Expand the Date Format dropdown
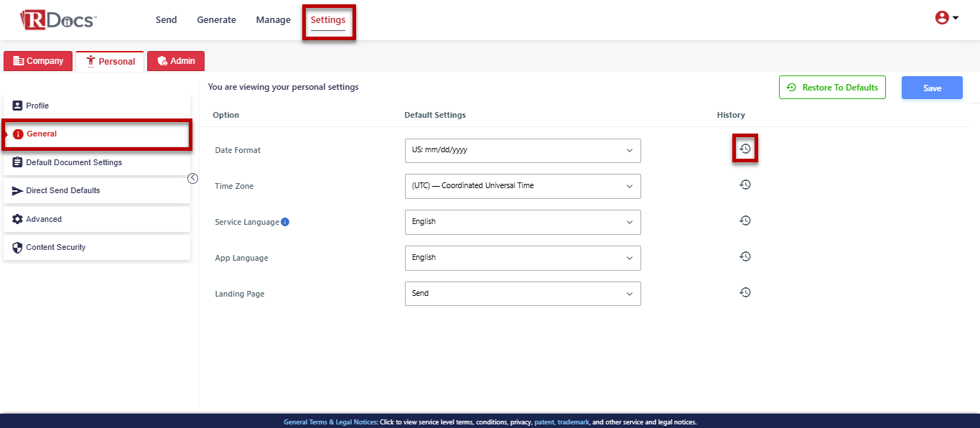This screenshot has height=428, width=980. (x=523, y=151)
